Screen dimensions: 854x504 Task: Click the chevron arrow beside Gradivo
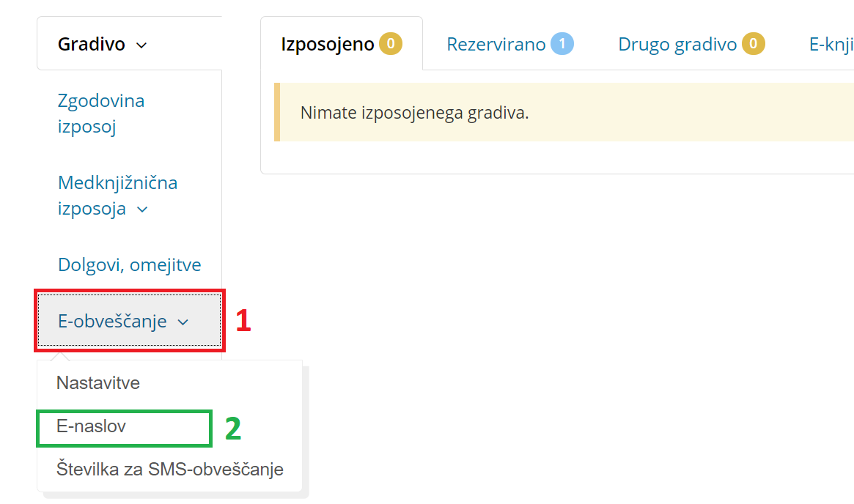point(141,45)
